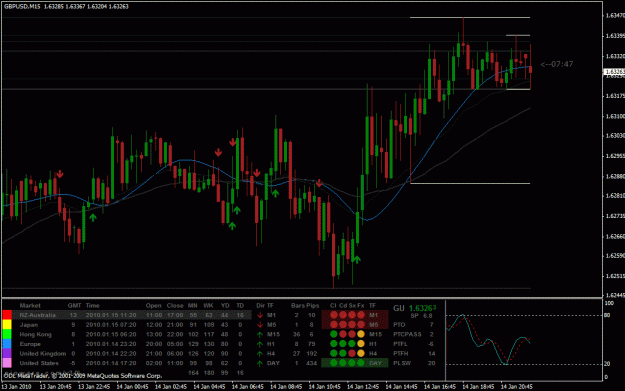
Task: Click the red Sx dot in the H4 row
Action: click(x=352, y=353)
